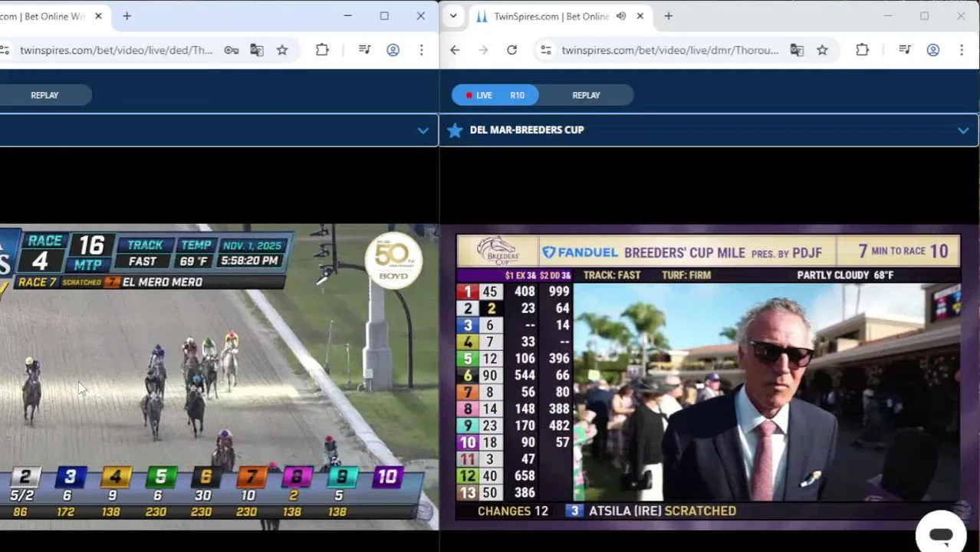Switch to TwinSpires.com tab in right window
Viewport: 980px width, 552px height.
coord(551,16)
